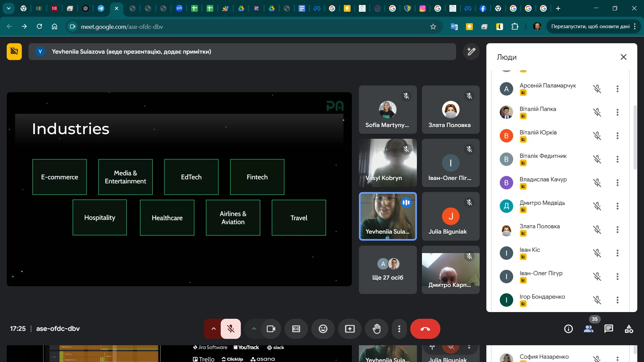Click the red Leave call button

(425, 329)
